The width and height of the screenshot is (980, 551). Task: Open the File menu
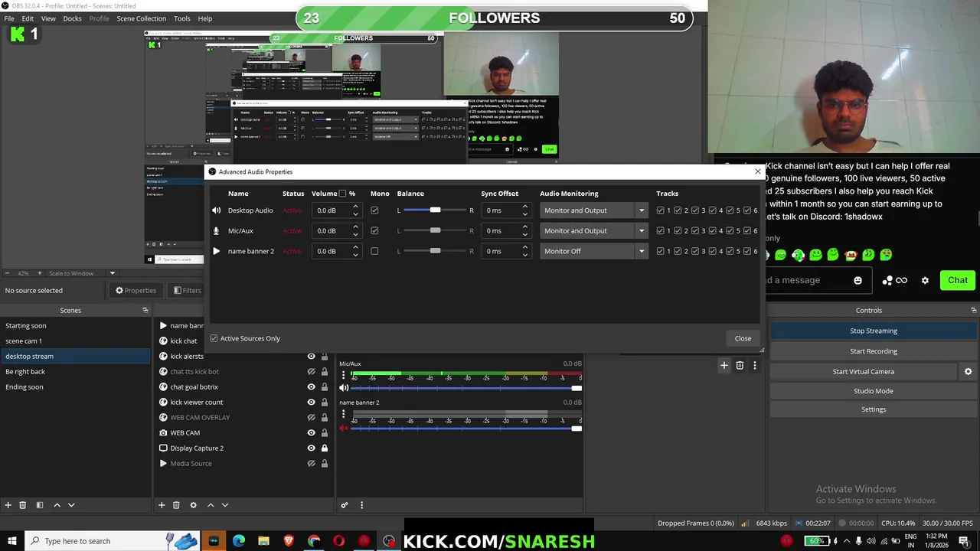9,18
